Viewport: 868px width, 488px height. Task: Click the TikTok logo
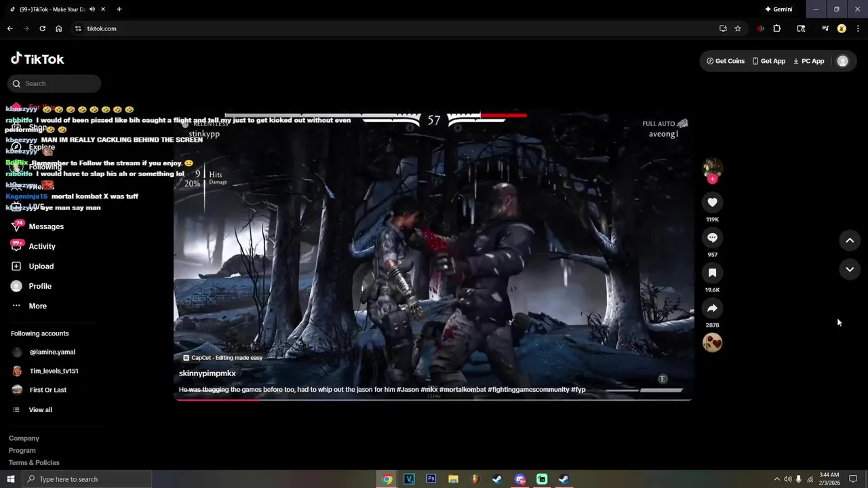(x=37, y=59)
